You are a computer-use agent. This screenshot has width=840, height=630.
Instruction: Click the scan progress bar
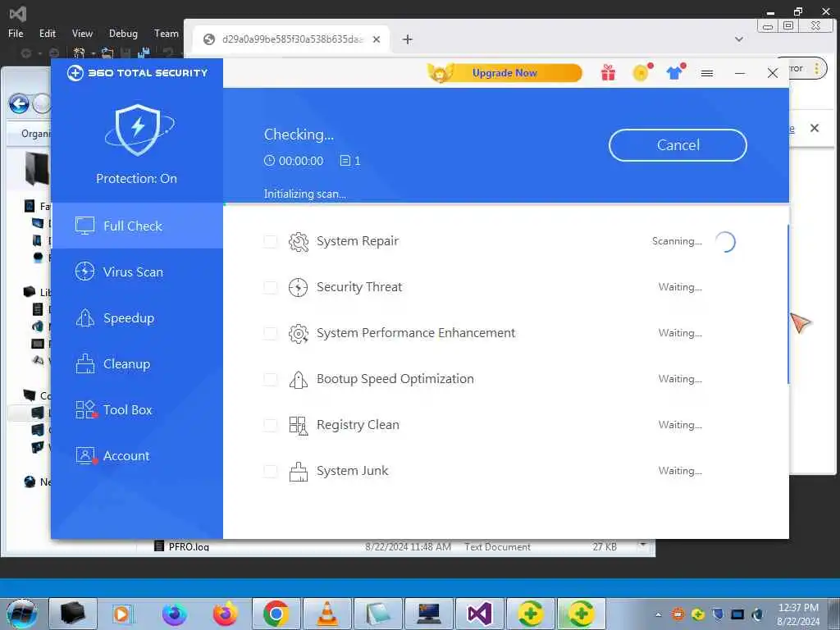coord(506,204)
